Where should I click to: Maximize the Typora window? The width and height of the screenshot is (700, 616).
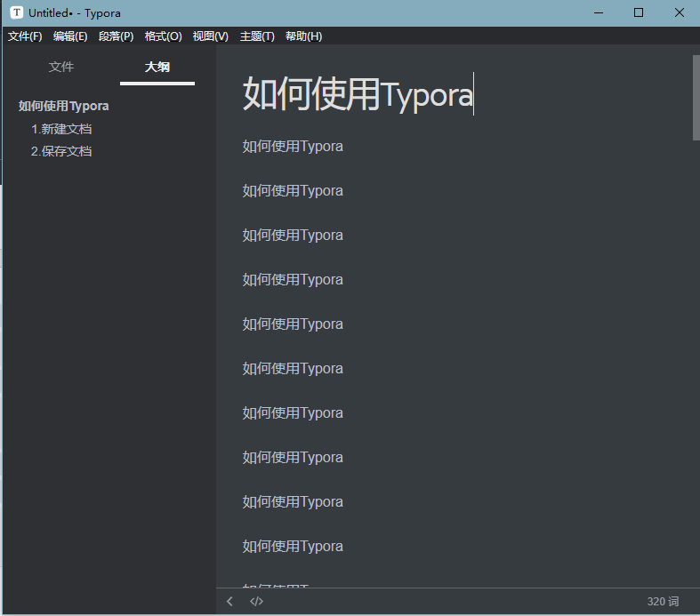click(x=639, y=13)
